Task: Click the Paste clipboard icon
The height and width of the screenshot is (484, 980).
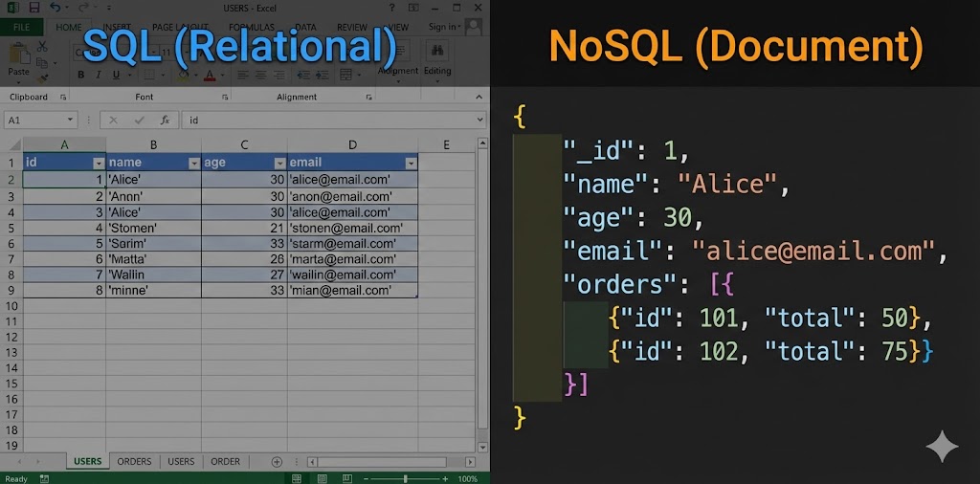Action: tap(19, 54)
